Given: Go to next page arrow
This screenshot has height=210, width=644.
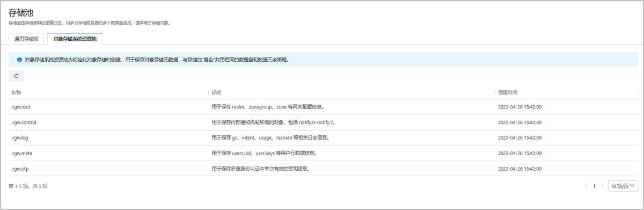Looking at the screenshot, I should (x=603, y=186).
